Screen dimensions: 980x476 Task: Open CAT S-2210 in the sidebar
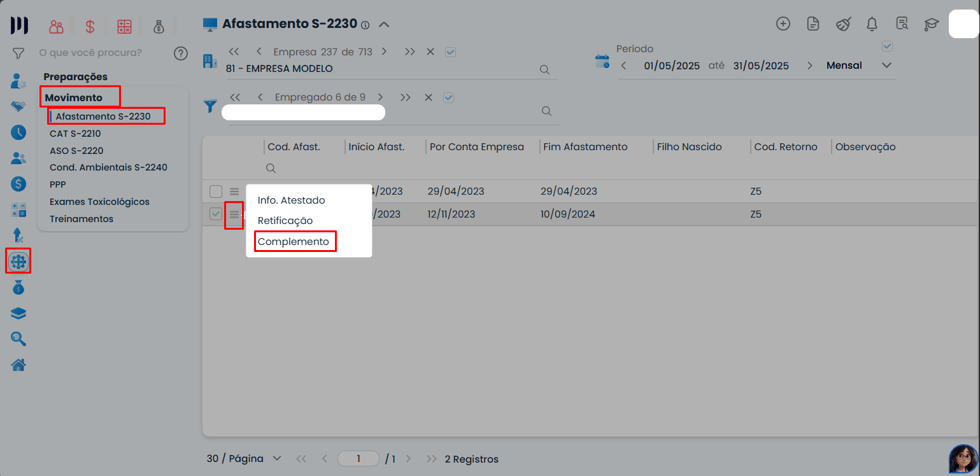tap(75, 134)
